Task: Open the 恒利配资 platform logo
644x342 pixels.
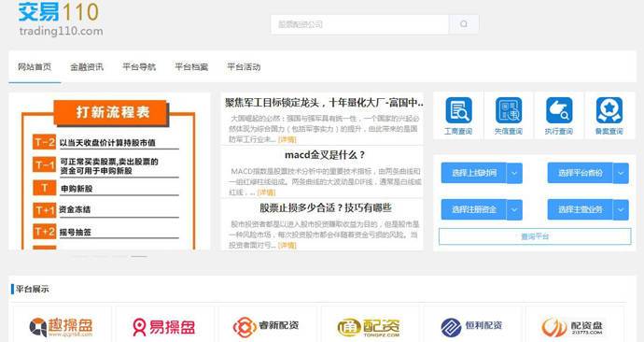Action: click(x=471, y=327)
